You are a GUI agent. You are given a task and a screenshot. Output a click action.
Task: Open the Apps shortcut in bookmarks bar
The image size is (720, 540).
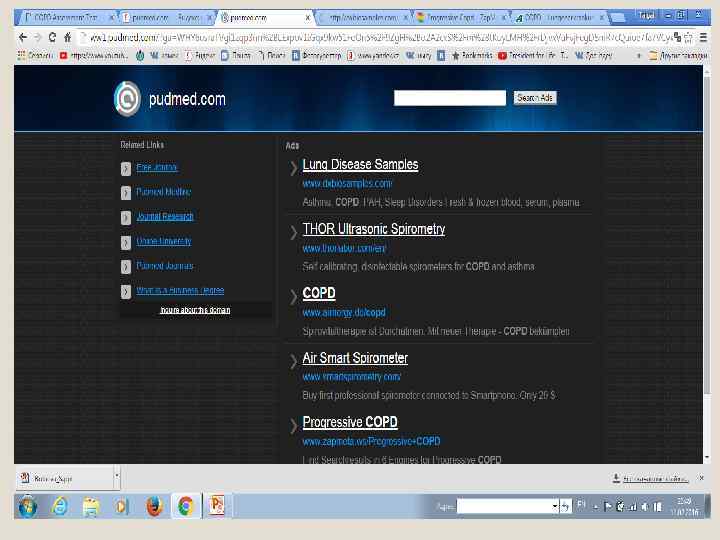click(x=35, y=56)
